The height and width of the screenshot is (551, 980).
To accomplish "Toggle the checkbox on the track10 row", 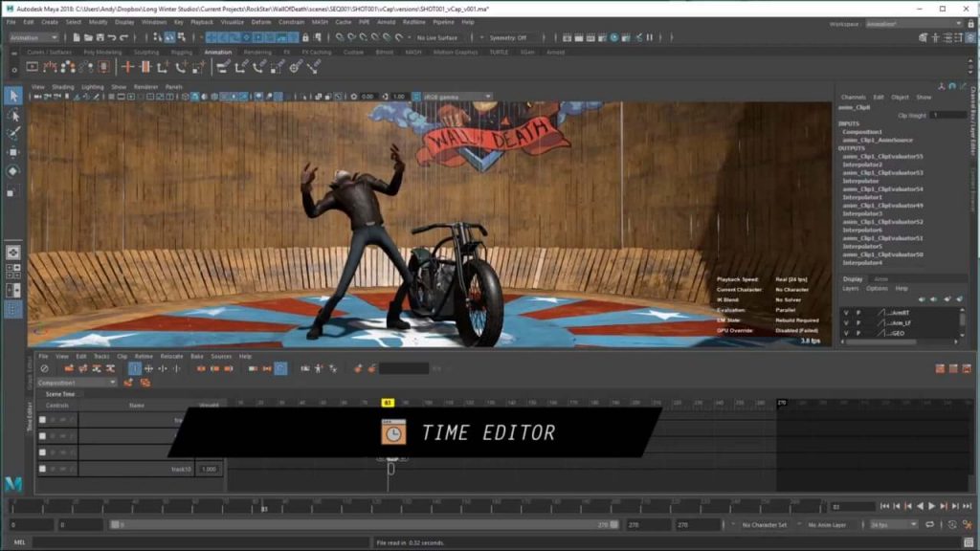I will 43,469.
